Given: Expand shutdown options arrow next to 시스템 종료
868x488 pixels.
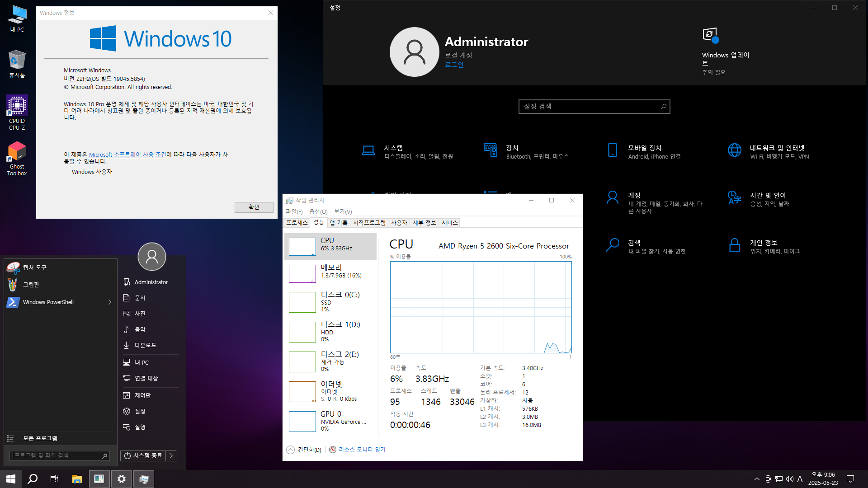Looking at the screenshot, I should (x=171, y=455).
